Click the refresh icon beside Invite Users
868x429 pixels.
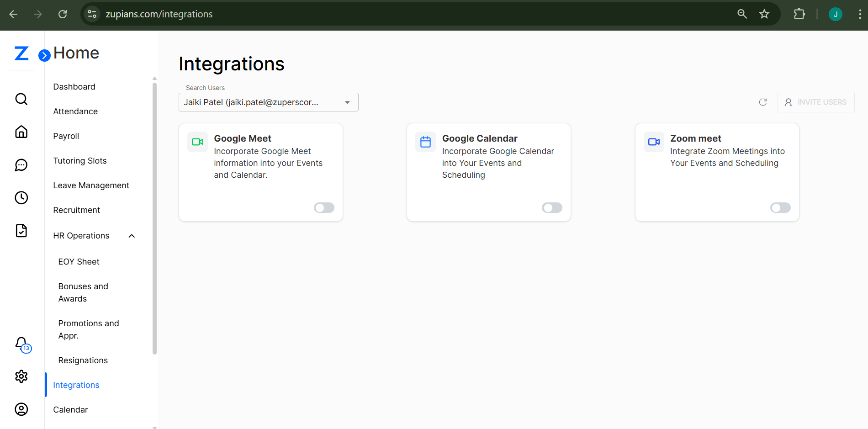762,102
